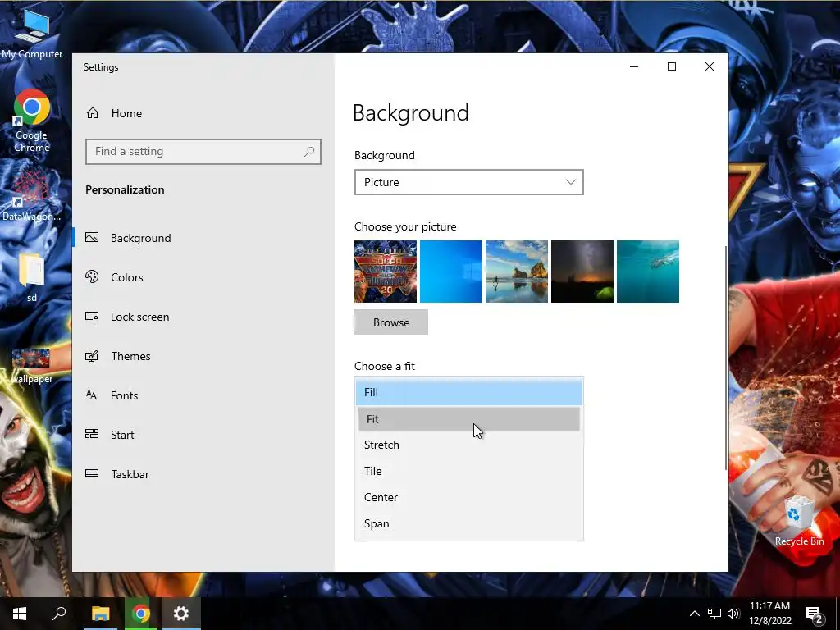Focus the Find a setting search box

tap(203, 152)
